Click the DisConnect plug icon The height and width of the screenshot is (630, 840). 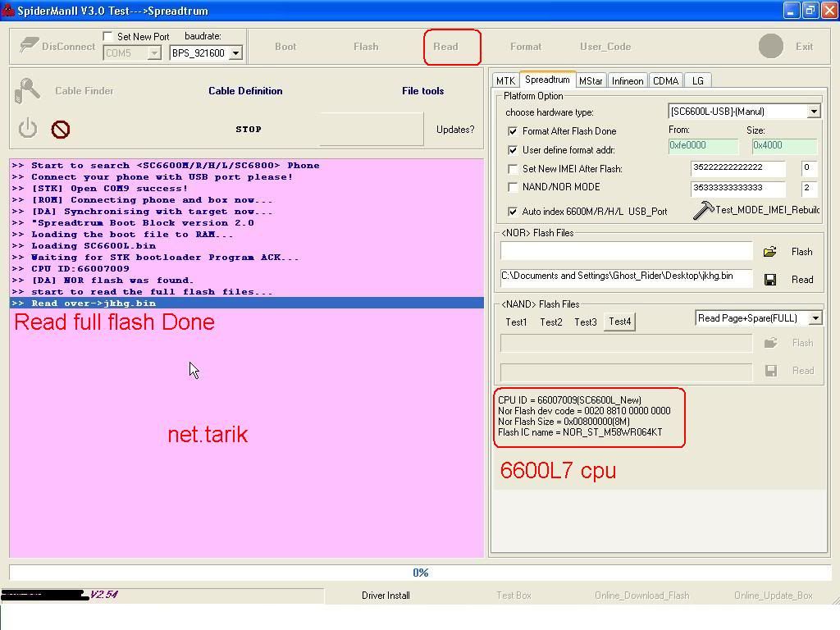pos(29,45)
